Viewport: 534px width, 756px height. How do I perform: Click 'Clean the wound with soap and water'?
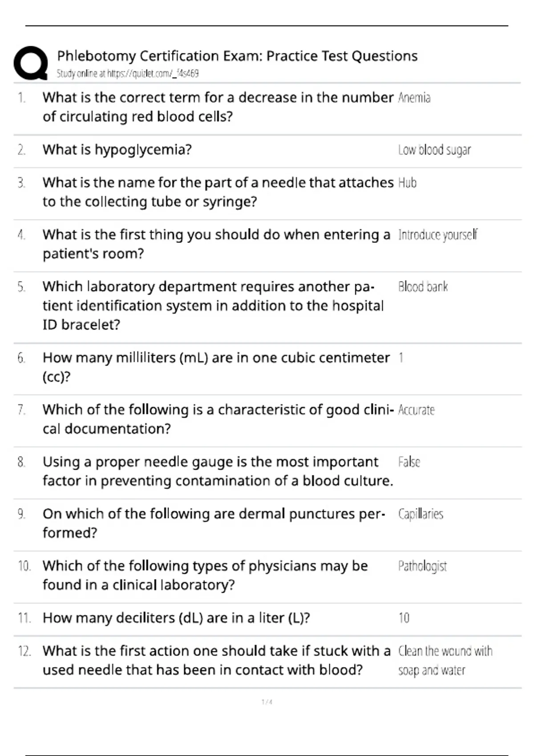pos(445,660)
